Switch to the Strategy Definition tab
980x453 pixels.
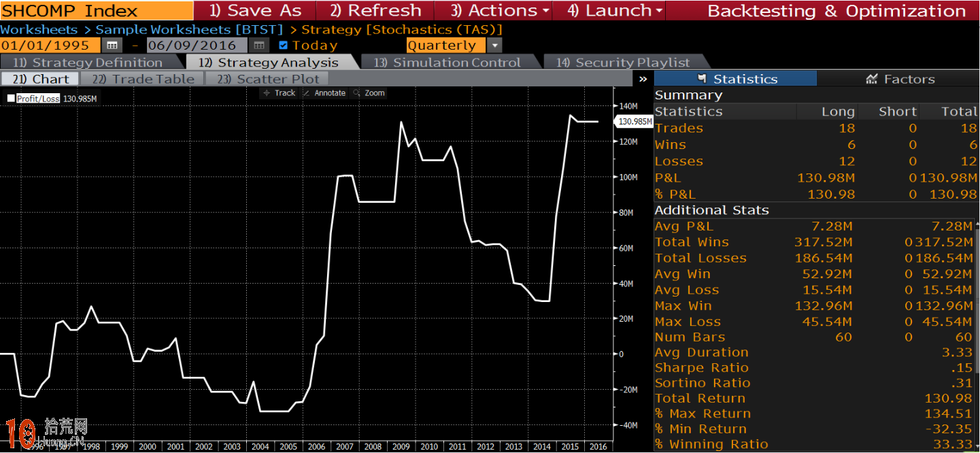click(x=88, y=63)
